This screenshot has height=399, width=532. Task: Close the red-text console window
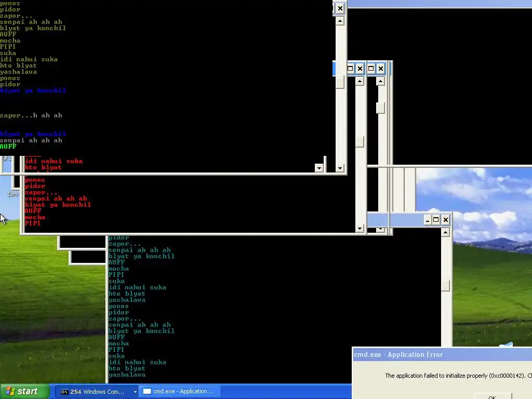[x=360, y=69]
